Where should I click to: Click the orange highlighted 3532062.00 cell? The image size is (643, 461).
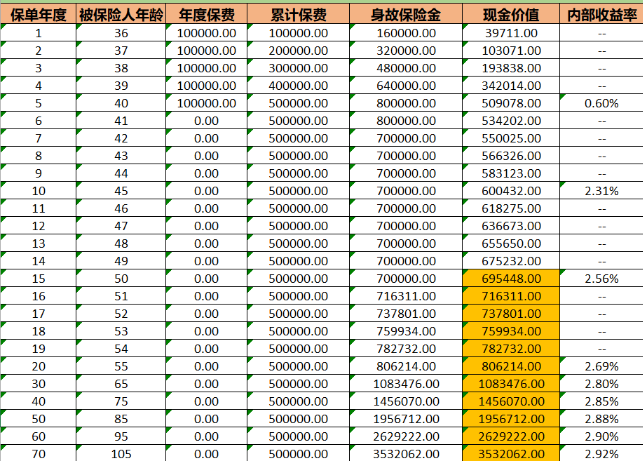point(511,452)
